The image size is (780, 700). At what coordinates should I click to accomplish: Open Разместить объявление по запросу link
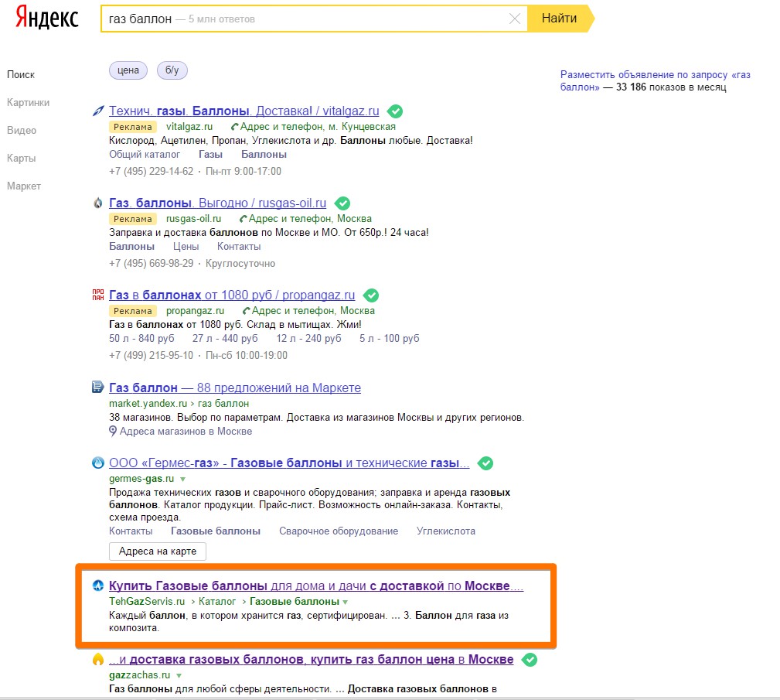coord(655,80)
